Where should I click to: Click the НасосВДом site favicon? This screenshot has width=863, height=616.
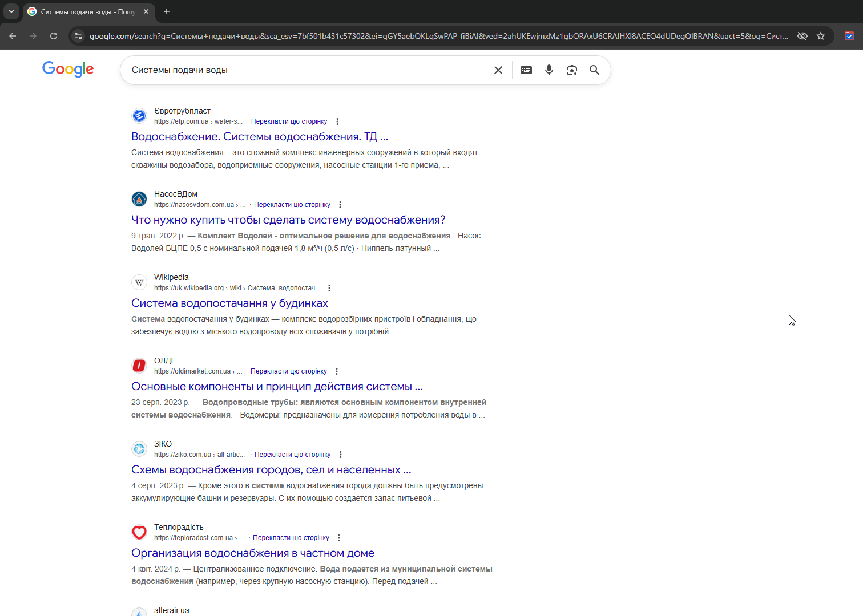point(139,199)
